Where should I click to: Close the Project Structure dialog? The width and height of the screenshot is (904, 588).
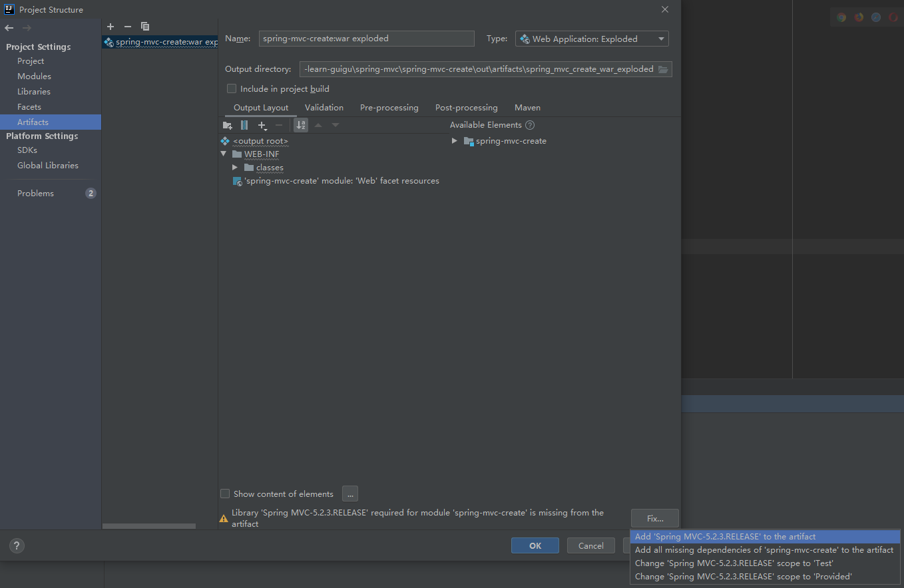point(664,9)
